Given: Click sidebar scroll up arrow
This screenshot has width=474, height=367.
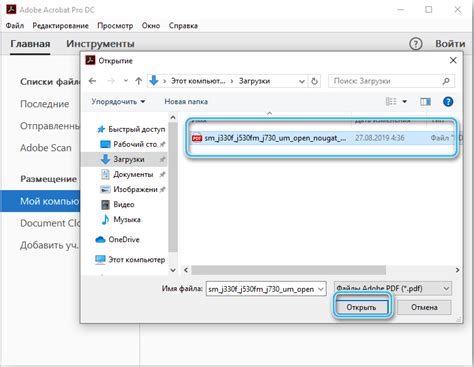Looking at the screenshot, I should [x=173, y=117].
